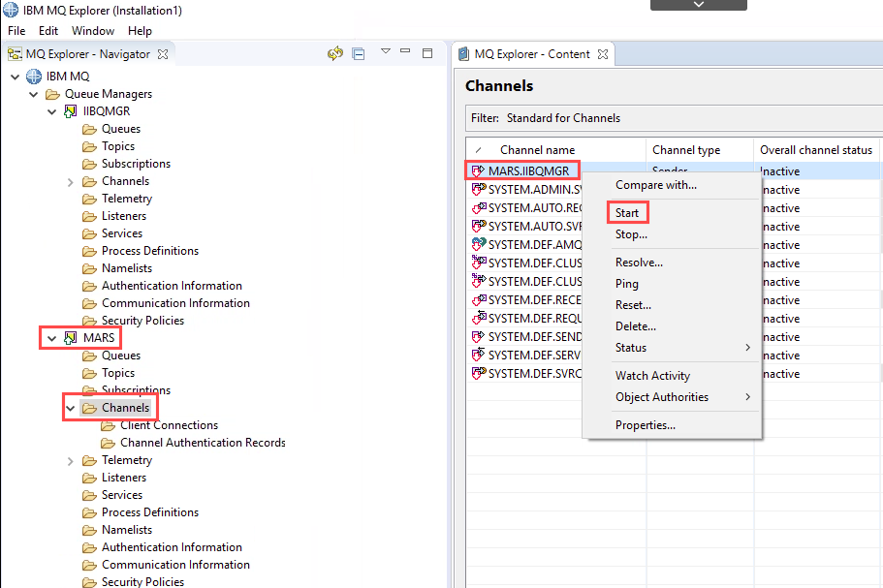
Task: Click the SYSTEM.DEF.AMQ channel icon
Action: click(x=478, y=244)
